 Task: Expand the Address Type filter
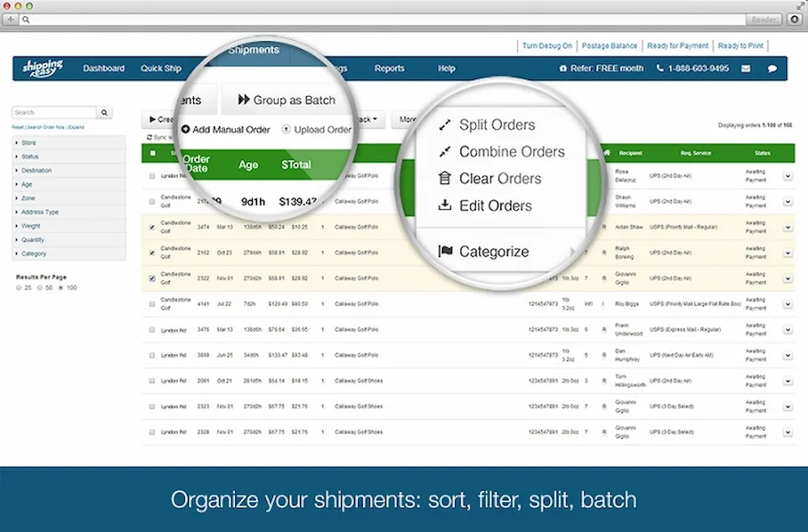(69, 212)
